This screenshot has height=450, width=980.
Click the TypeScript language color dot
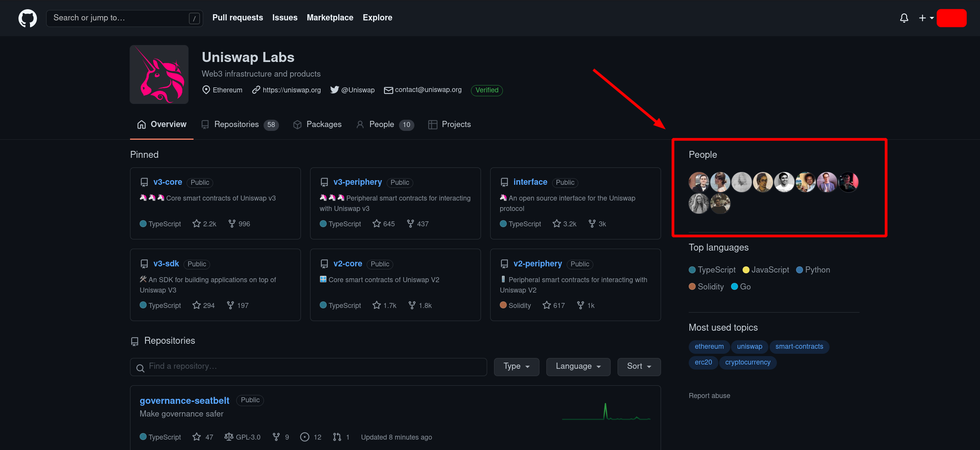click(x=692, y=270)
